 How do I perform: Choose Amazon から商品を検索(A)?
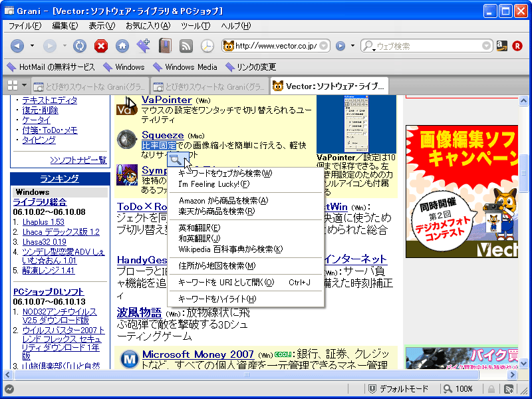pyautogui.click(x=245, y=201)
